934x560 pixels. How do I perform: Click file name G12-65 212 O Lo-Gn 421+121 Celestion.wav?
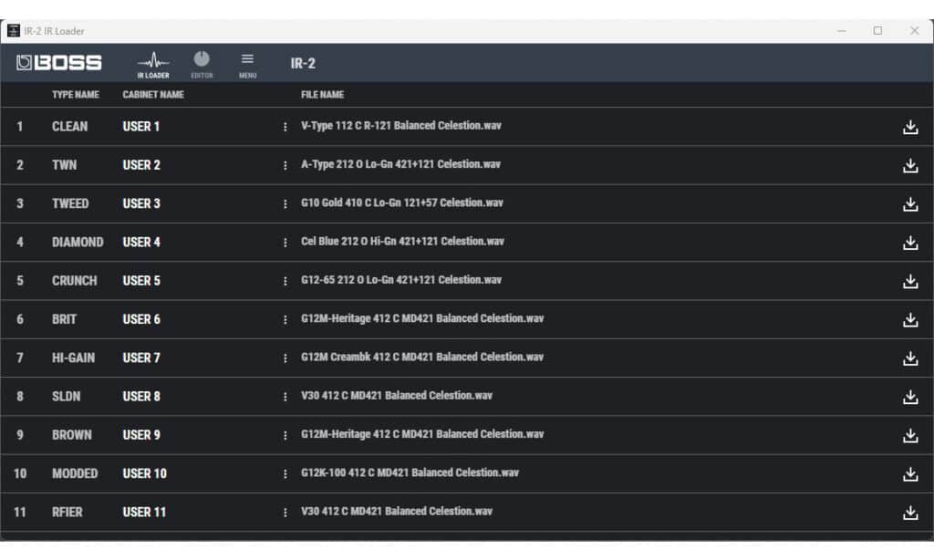pos(401,280)
